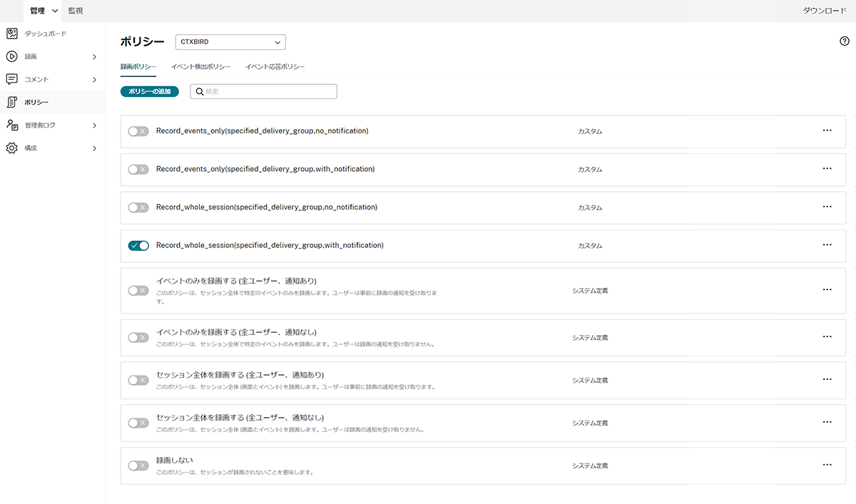The width and height of the screenshot is (856, 504).
Task: Click the Dashboard sidebar icon
Action: [12, 34]
